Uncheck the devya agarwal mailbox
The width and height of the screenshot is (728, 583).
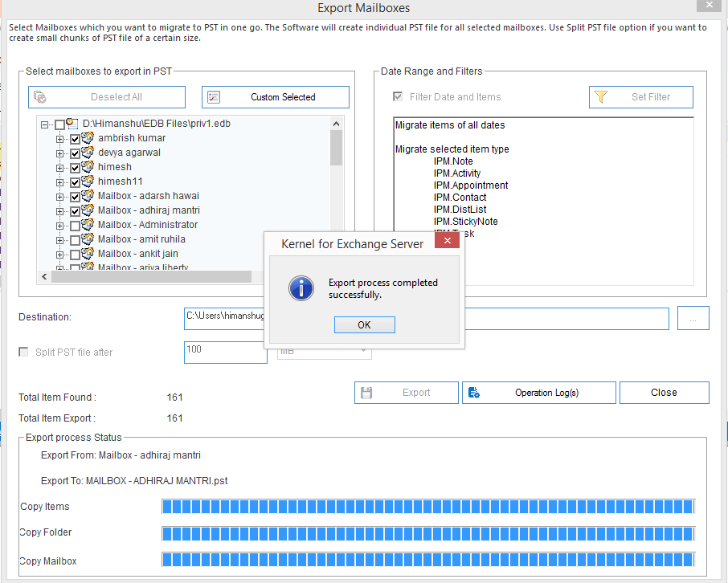point(75,153)
